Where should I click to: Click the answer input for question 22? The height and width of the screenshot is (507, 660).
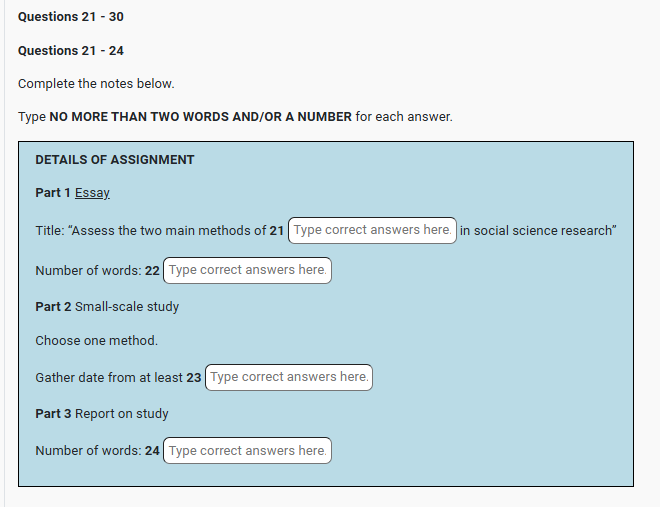(x=247, y=270)
